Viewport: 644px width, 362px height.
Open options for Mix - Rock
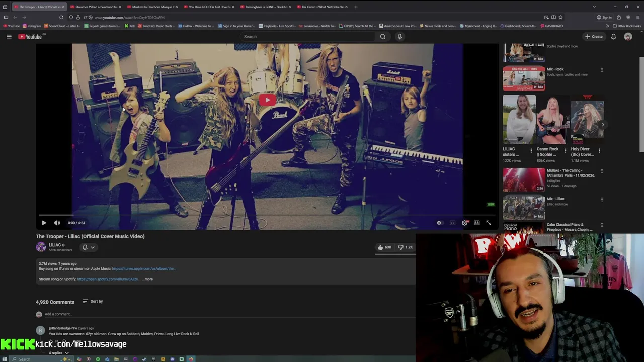tap(602, 70)
